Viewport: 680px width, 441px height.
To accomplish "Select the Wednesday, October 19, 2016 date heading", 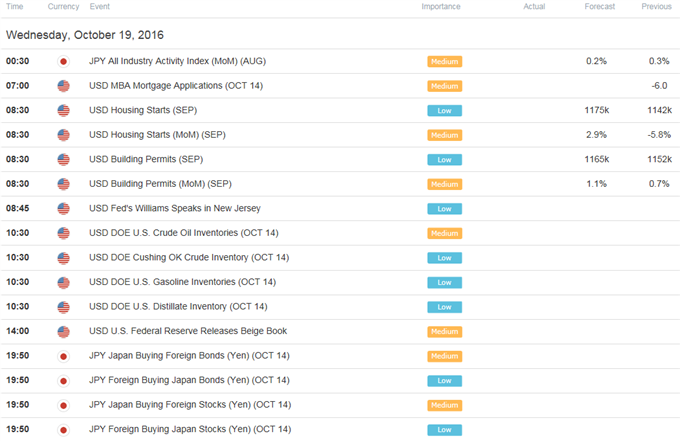I will tap(85, 35).
